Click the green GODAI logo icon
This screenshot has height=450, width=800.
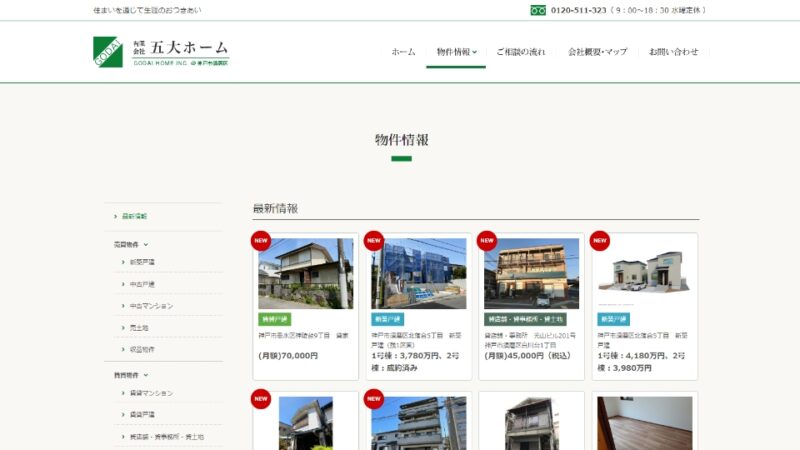pyautogui.click(x=108, y=52)
